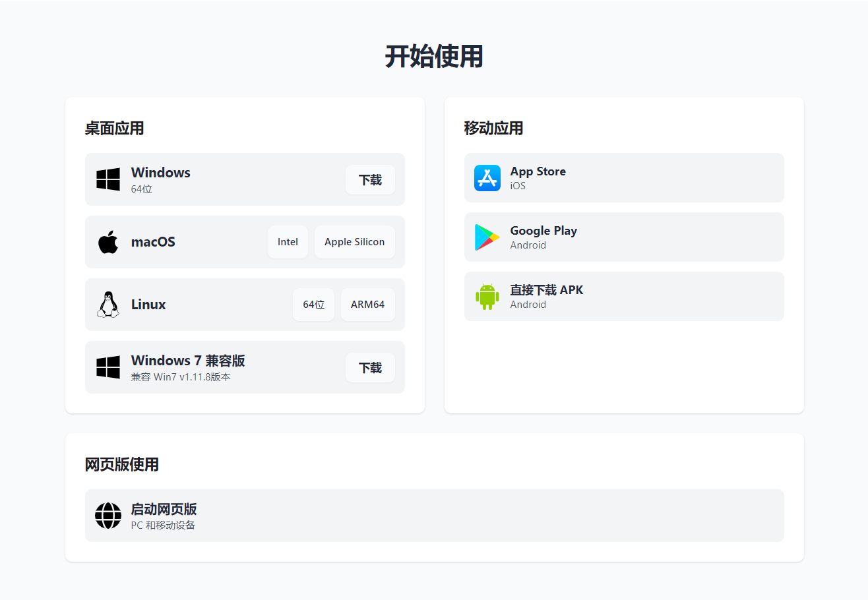Viewport: 868px width, 600px height.
Task: Launch 启动网页版 web version
Action: tap(434, 516)
